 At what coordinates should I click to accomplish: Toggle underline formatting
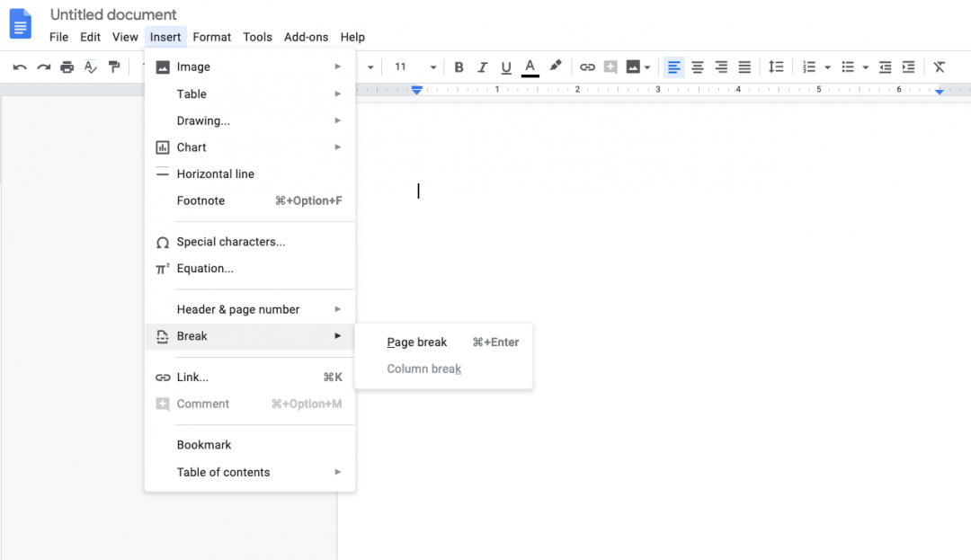[x=506, y=67]
